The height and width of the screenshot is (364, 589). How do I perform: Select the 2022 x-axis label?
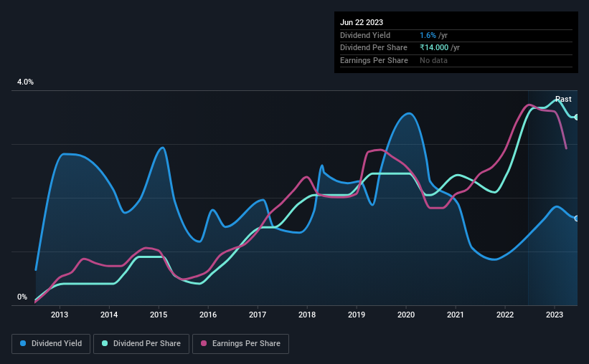(505, 315)
